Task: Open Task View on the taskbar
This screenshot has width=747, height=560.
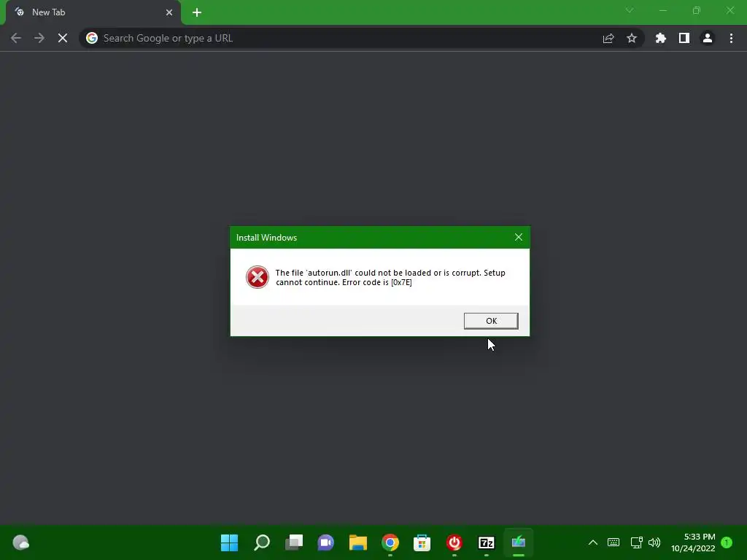Action: pyautogui.click(x=293, y=542)
